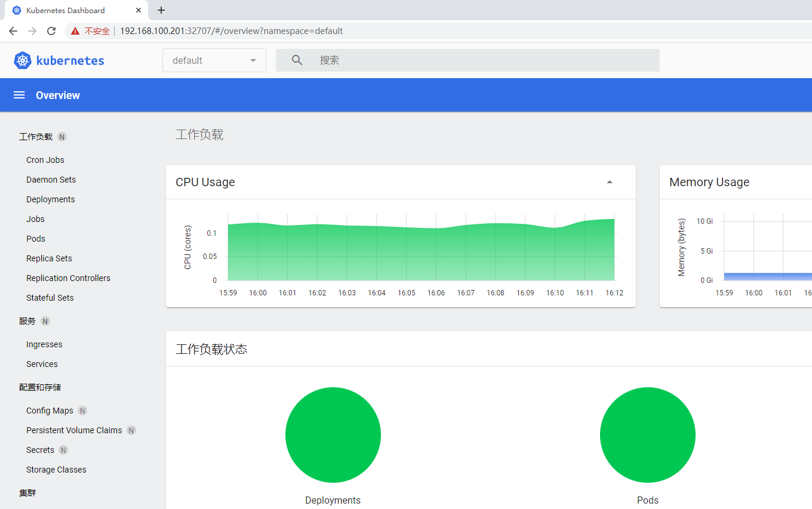This screenshot has width=812, height=509.
Task: Click the 服务 sidebar section header
Action: click(27, 321)
